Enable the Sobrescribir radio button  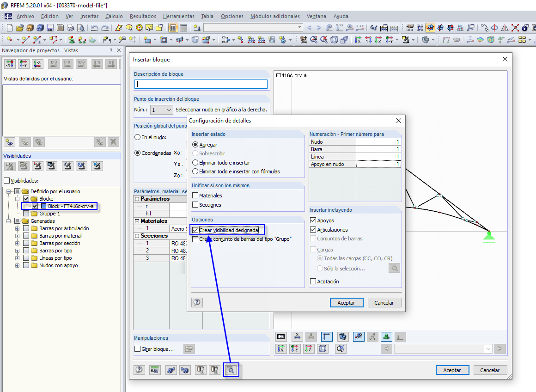click(195, 153)
